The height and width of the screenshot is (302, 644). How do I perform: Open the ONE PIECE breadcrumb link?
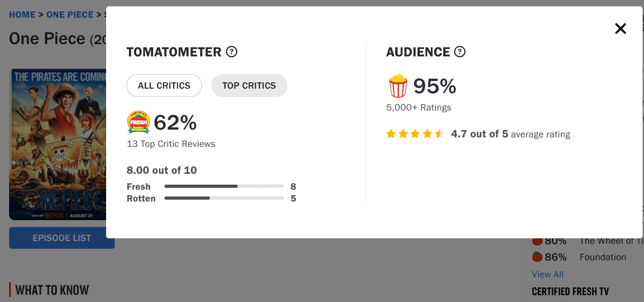(70, 15)
